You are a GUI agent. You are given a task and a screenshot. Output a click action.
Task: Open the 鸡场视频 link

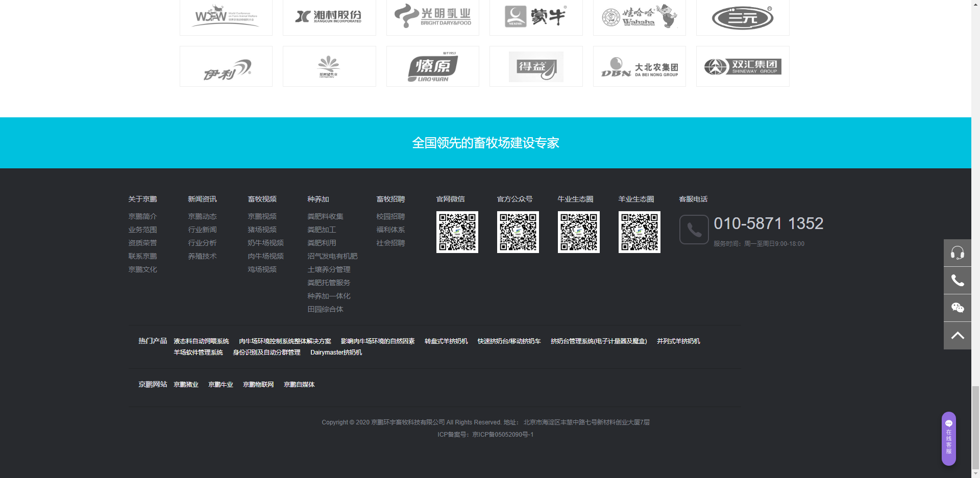[262, 269]
